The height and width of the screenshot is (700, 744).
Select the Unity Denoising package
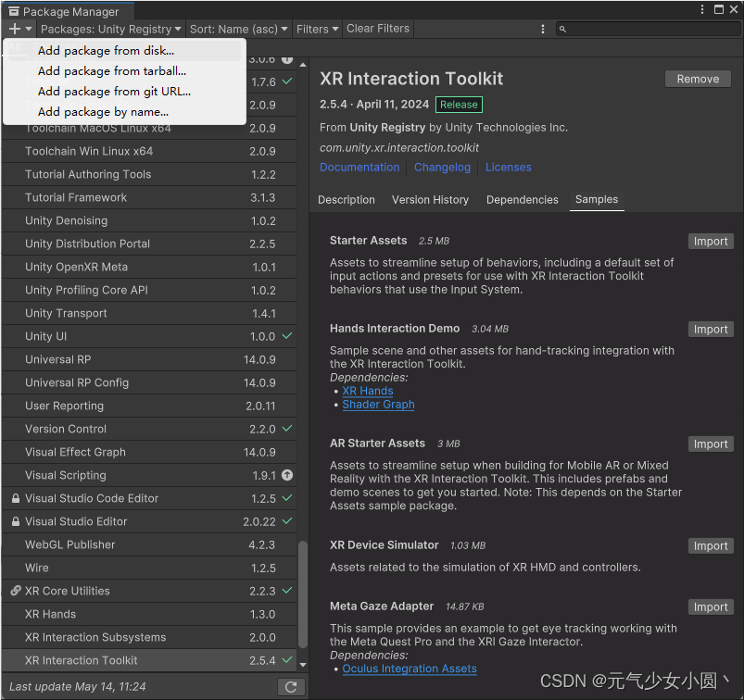149,220
